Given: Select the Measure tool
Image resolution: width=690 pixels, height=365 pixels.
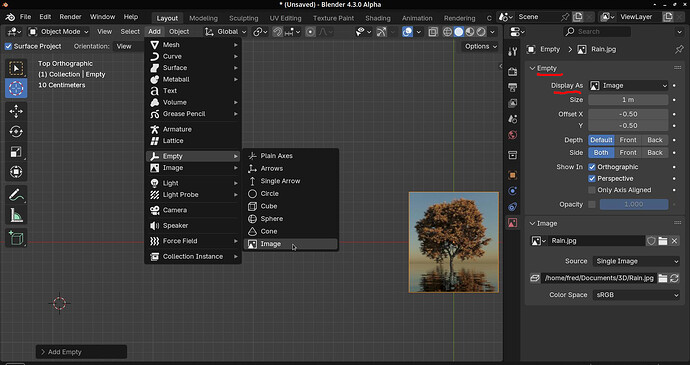Looking at the screenshot, I should (16, 215).
